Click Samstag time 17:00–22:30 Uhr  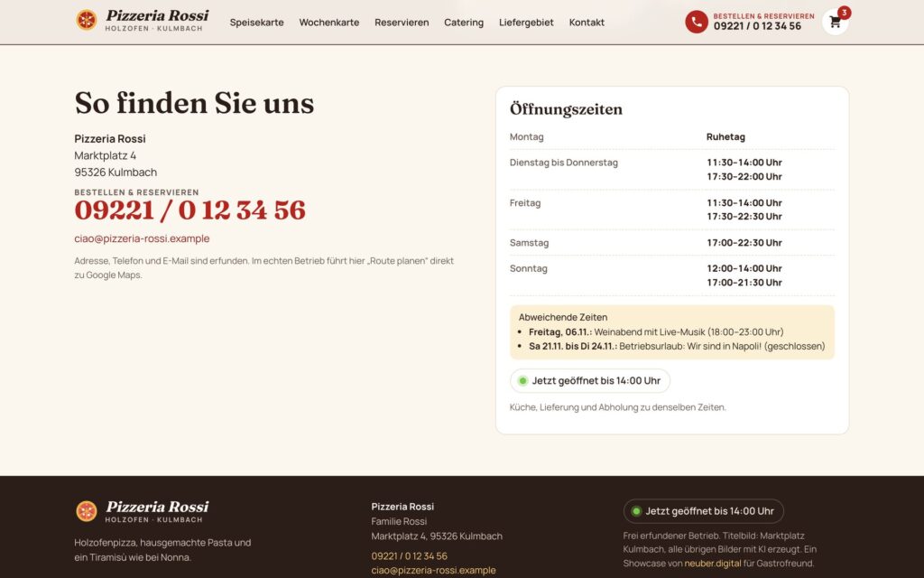click(x=744, y=242)
